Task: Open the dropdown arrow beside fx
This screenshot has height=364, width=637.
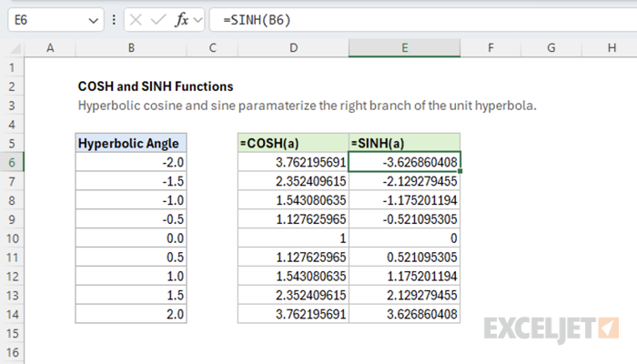Action: click(x=198, y=19)
